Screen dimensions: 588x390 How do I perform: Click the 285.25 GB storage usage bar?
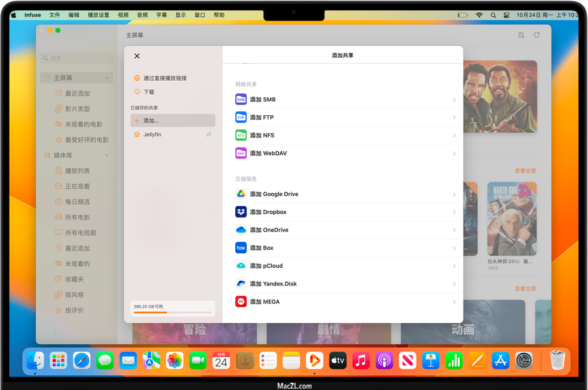pos(172,312)
